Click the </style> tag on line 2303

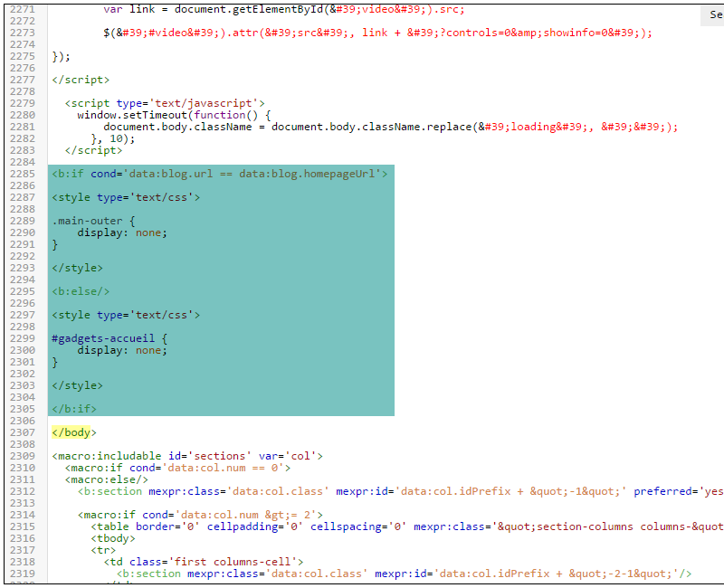click(77, 386)
